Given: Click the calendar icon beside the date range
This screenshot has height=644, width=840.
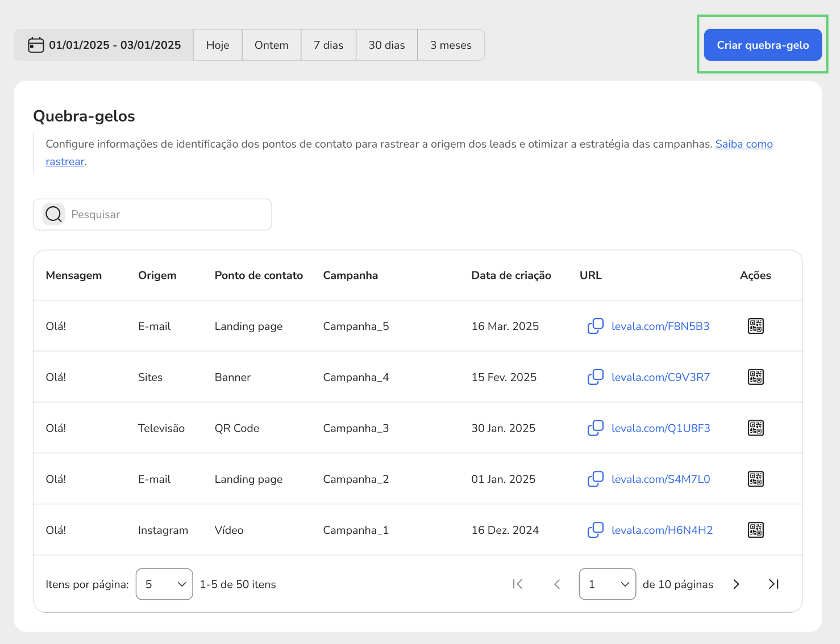Looking at the screenshot, I should [x=36, y=45].
